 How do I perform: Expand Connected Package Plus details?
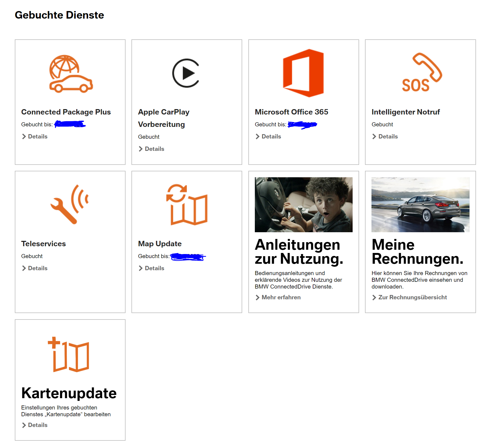click(37, 137)
